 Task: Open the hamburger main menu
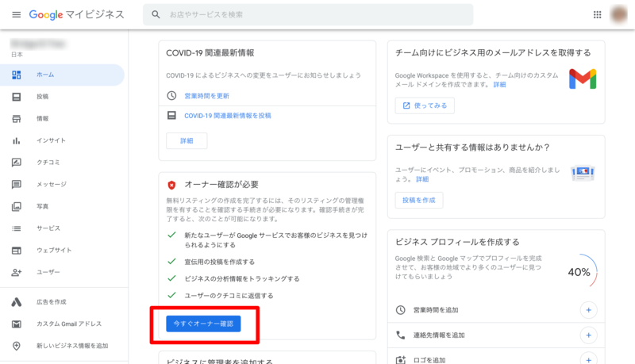(16, 14)
